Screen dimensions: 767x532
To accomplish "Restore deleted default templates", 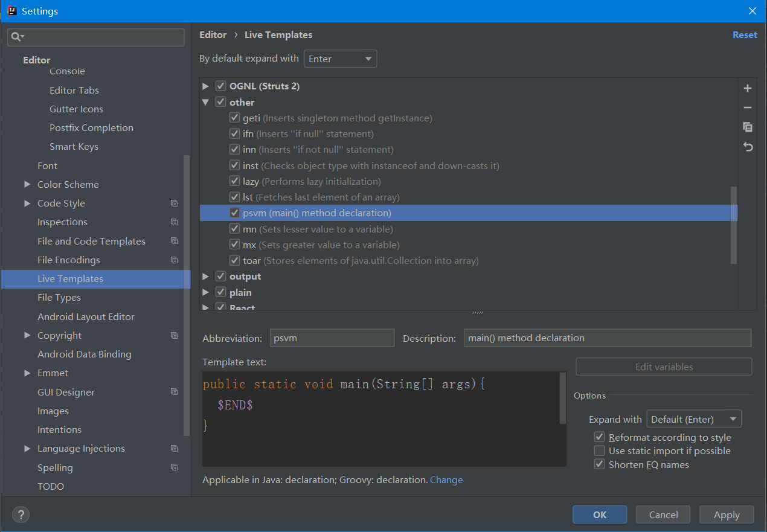I will (x=748, y=147).
